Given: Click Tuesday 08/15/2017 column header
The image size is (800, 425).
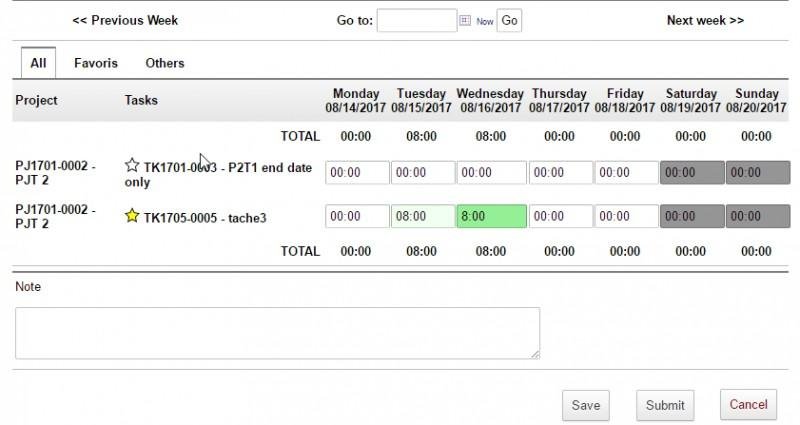Looking at the screenshot, I should click(x=421, y=101).
